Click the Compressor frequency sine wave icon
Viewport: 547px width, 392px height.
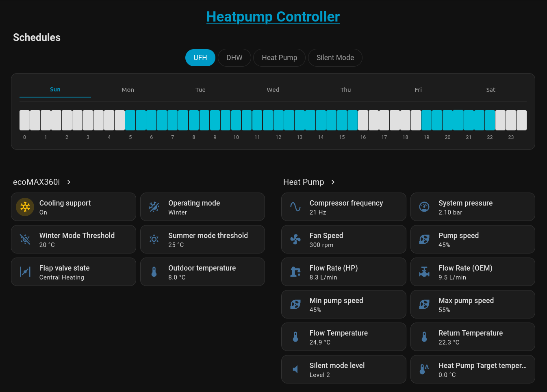(x=295, y=207)
